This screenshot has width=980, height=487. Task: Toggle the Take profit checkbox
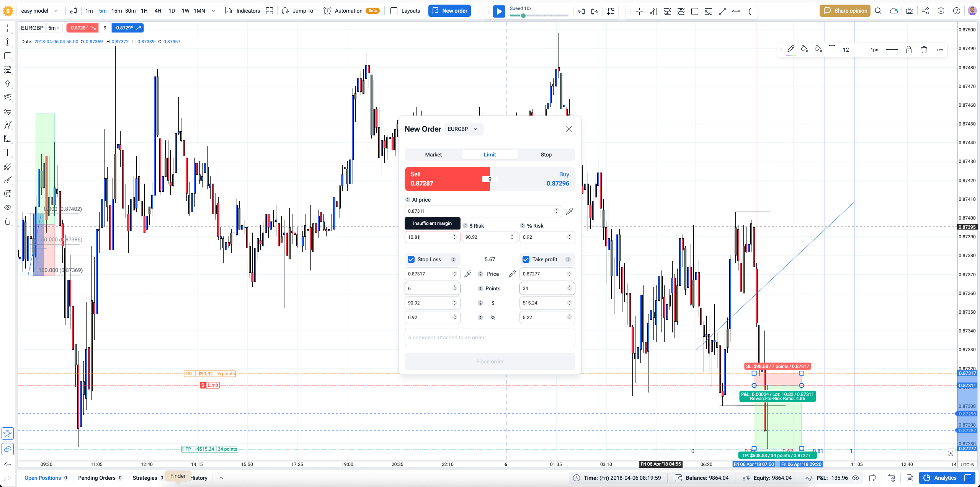click(526, 259)
